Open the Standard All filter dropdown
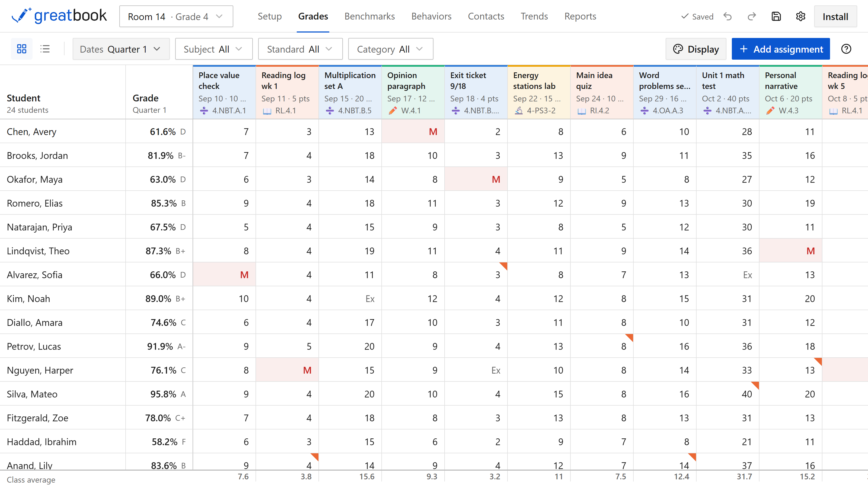Viewport: 868px width, 488px height. (x=300, y=49)
